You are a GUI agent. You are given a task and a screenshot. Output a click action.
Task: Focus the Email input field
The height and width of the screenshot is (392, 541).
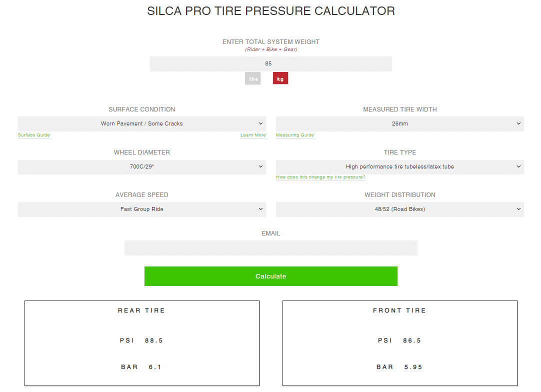point(271,248)
